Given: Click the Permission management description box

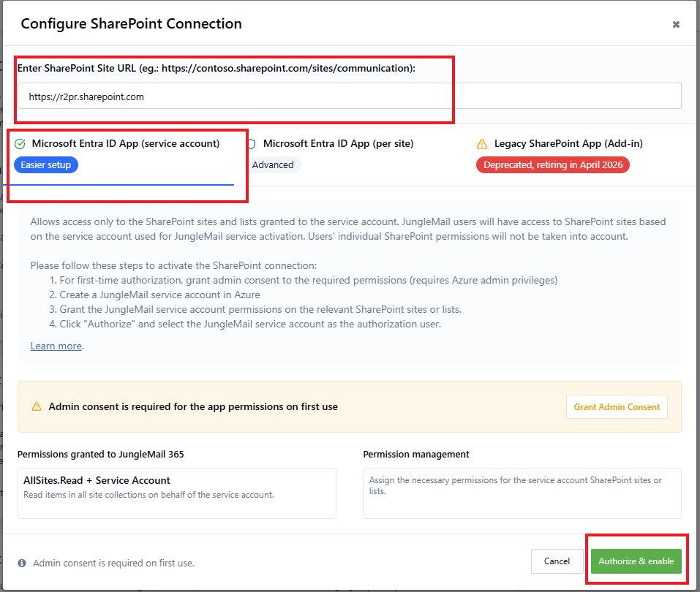Looking at the screenshot, I should [522, 493].
